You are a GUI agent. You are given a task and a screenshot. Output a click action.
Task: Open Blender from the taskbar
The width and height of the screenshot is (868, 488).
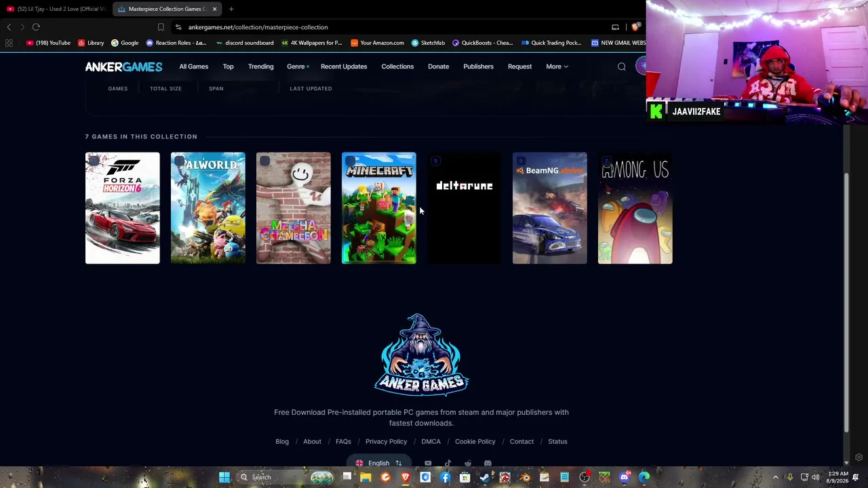(525, 477)
